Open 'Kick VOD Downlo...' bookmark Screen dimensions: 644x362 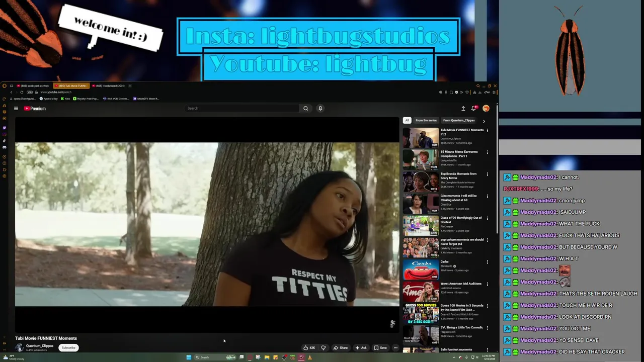coord(116,99)
